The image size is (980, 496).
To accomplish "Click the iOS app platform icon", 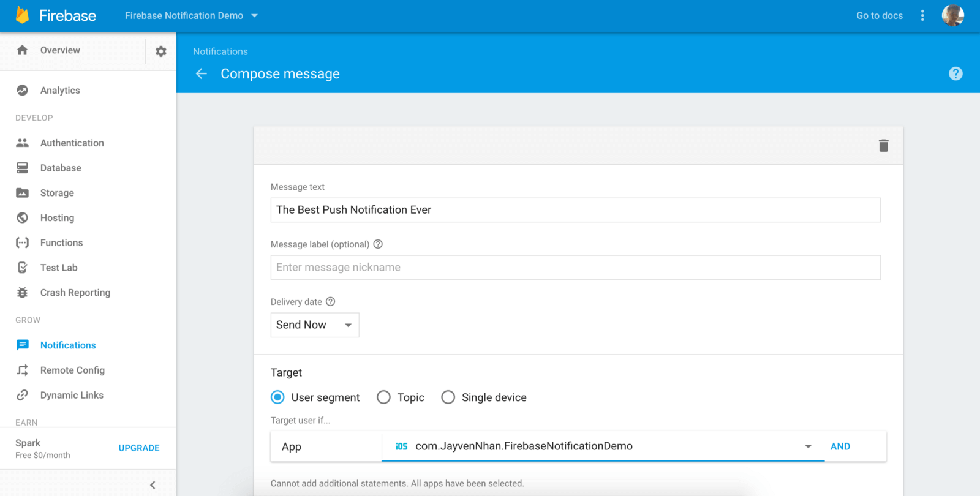I will tap(402, 446).
